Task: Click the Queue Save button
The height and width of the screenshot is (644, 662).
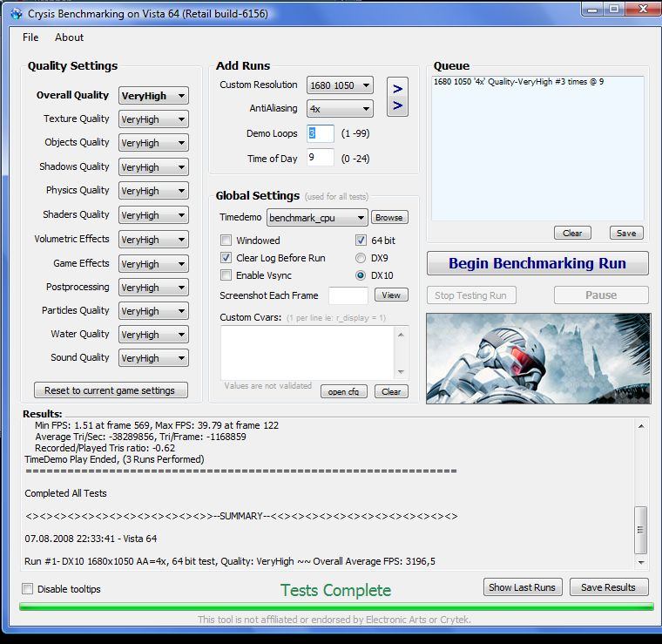Action: click(x=626, y=233)
